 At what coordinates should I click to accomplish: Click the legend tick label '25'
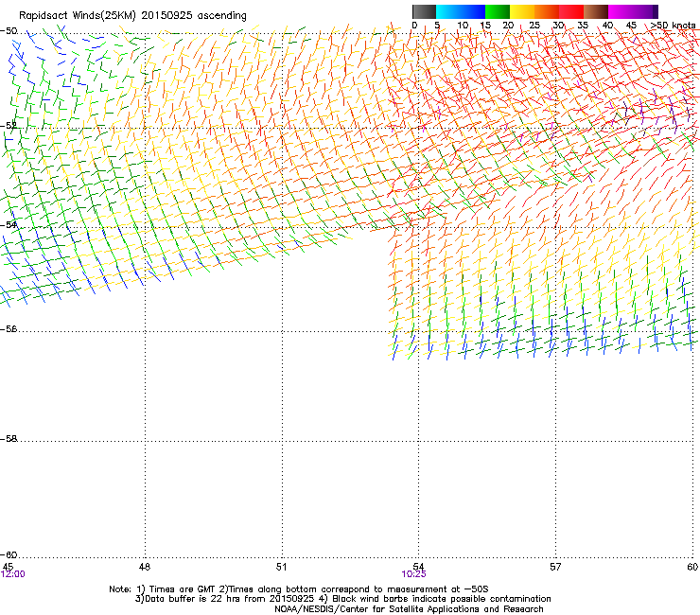pyautogui.click(x=534, y=26)
